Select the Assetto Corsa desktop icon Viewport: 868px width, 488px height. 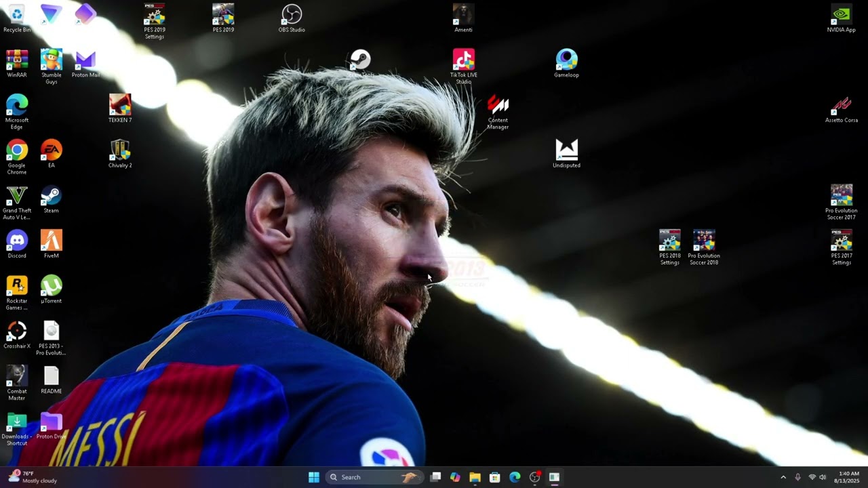click(842, 108)
